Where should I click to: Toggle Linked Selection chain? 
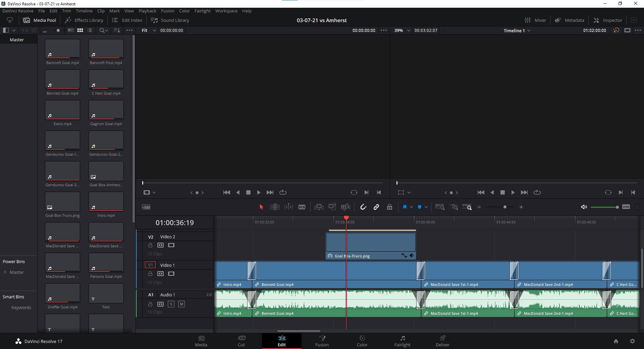(376, 207)
